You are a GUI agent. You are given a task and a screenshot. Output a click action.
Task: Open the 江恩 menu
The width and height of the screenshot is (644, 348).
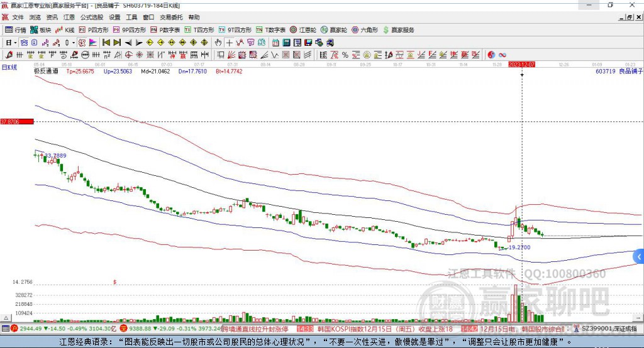point(69,17)
